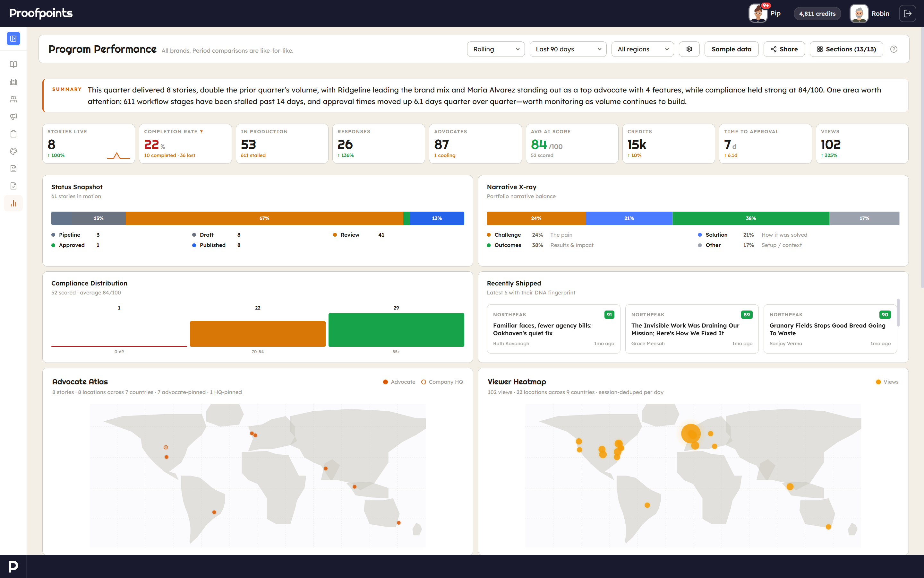Toggle Sample data
924x578 pixels.
tap(731, 49)
